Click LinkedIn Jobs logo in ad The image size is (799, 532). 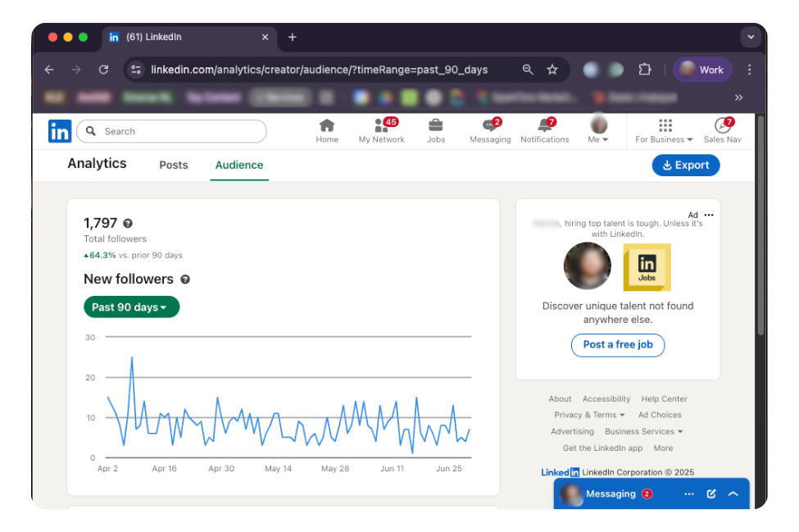tap(647, 267)
